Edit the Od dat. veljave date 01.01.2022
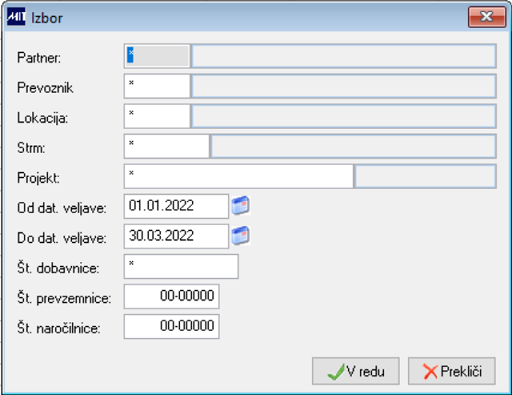Image resolution: width=512 pixels, height=395 pixels. (x=176, y=206)
